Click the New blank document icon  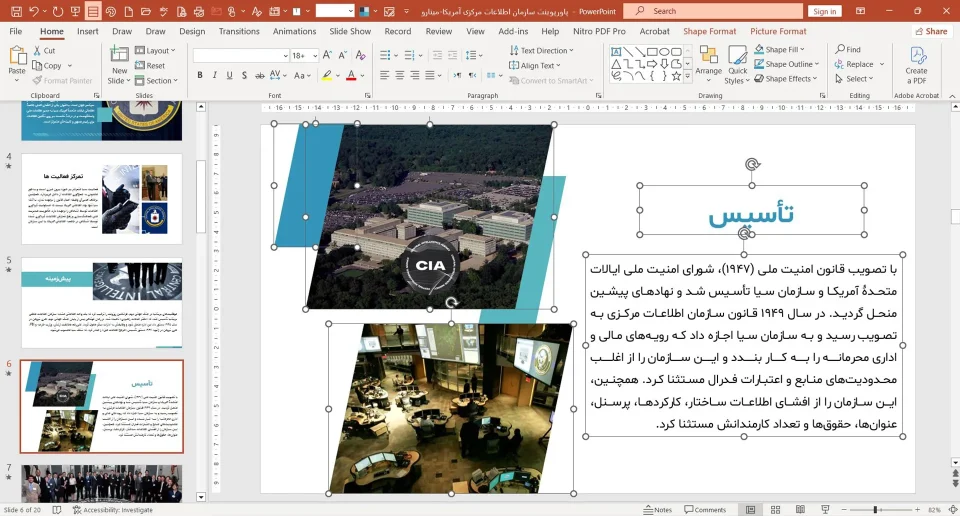click(129, 11)
